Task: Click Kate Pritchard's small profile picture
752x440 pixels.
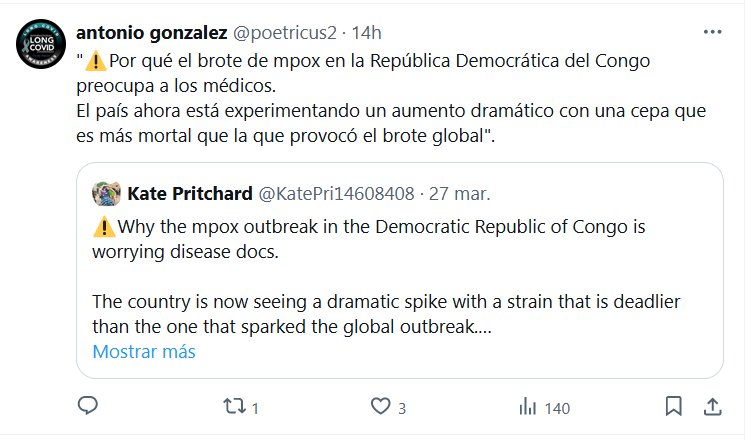Action: (x=106, y=191)
